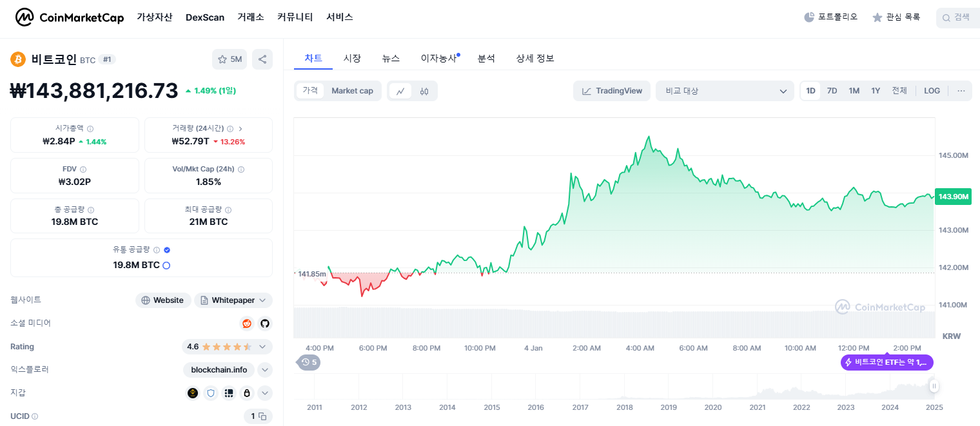Click the third wallet icon in 지갑 row
Screen dimensions: 980x426
tap(229, 393)
